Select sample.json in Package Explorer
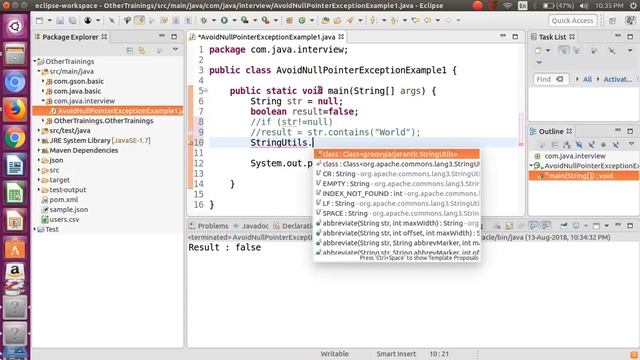The image size is (640, 360). 68,209
